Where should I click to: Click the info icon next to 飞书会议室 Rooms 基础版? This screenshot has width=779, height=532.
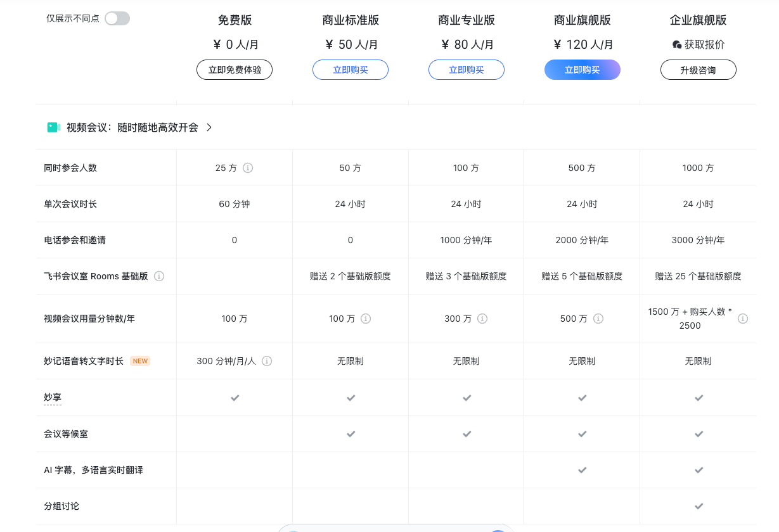coord(159,276)
